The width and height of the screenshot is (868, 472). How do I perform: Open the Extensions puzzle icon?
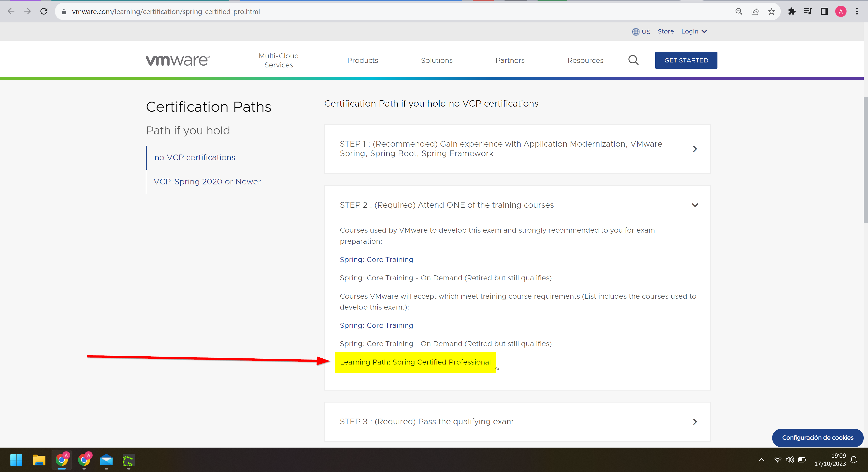click(x=792, y=12)
